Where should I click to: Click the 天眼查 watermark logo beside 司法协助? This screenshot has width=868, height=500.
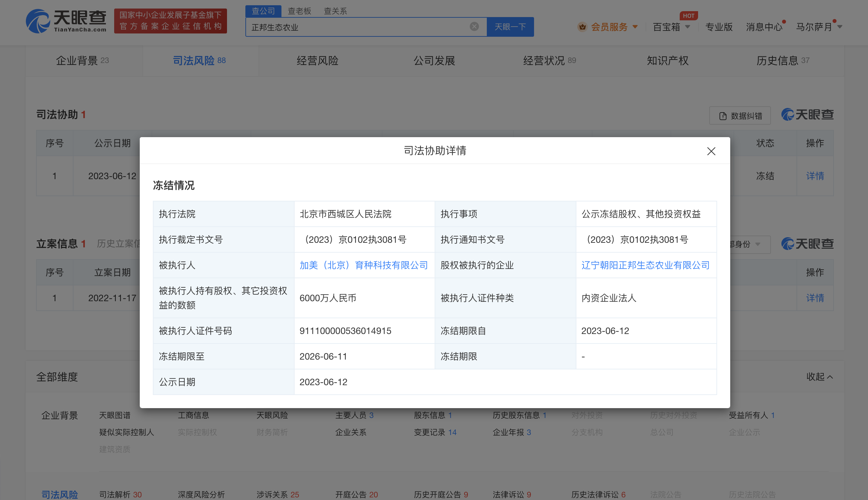click(x=807, y=115)
